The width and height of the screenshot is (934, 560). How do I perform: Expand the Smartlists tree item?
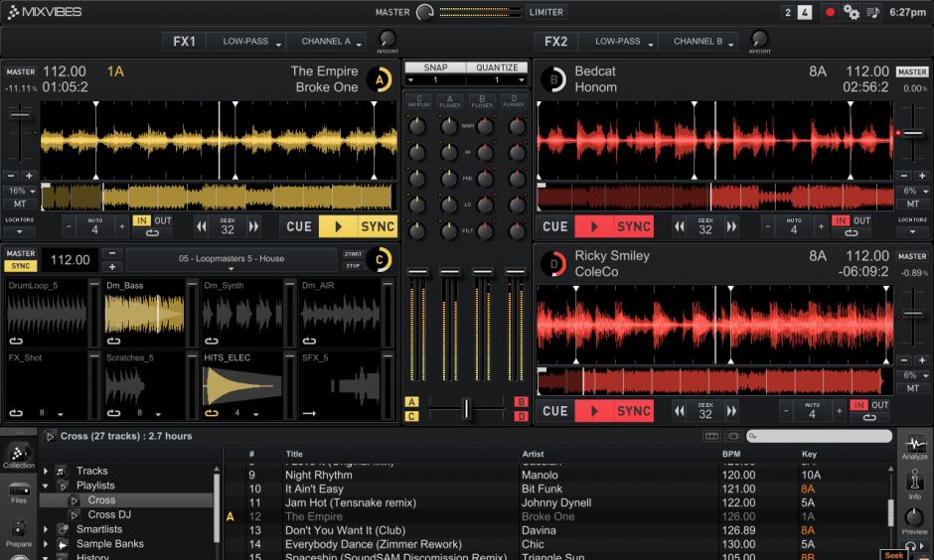(x=46, y=529)
